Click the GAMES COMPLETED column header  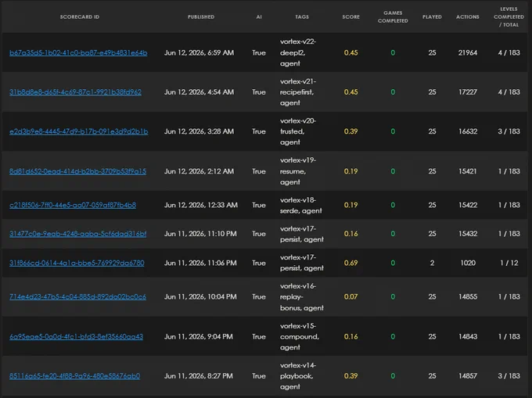pos(393,16)
